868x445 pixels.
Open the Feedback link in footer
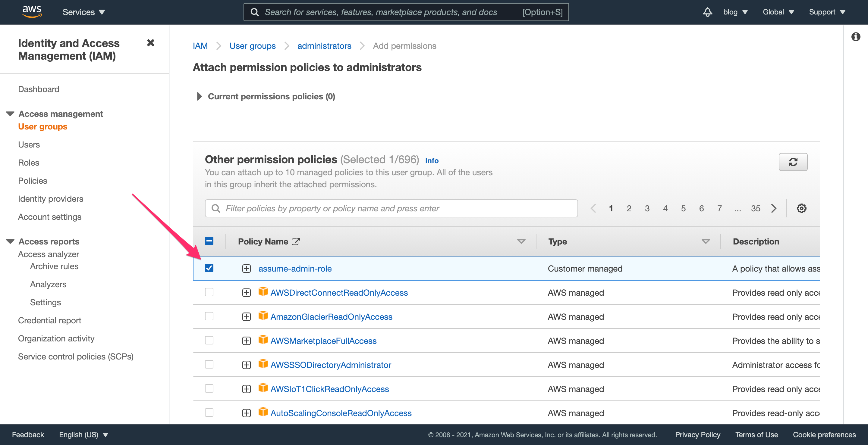(28, 434)
